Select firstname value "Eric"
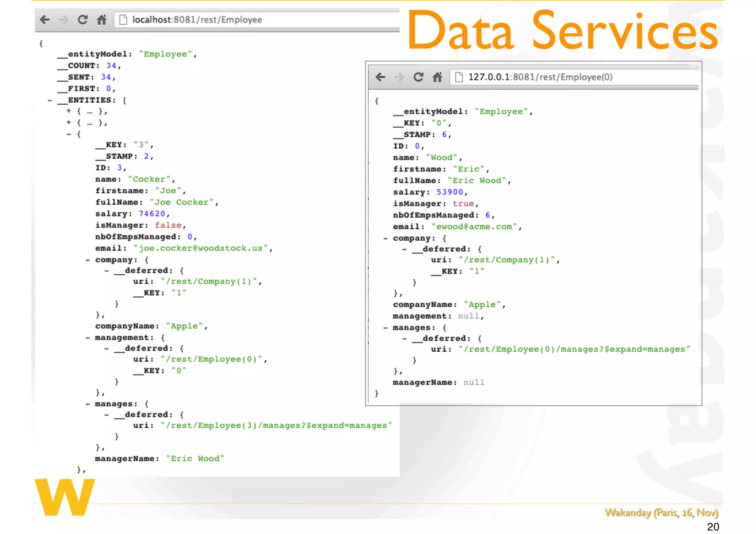756x534 pixels. click(x=468, y=169)
